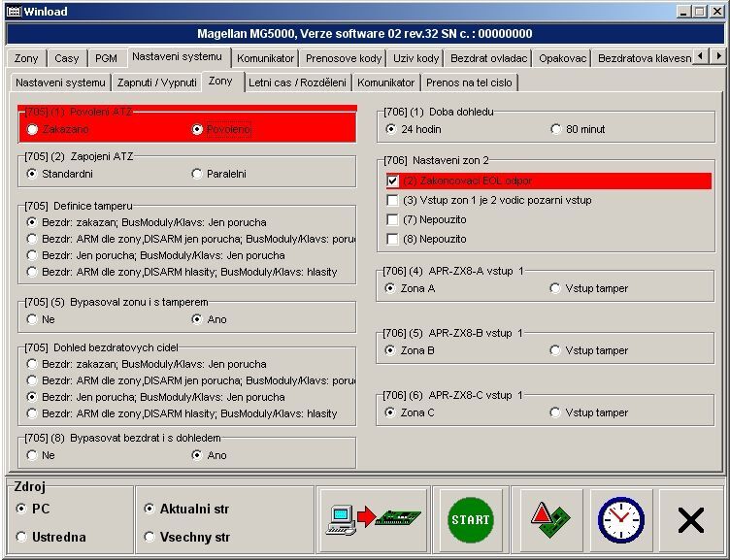Go to the PGM tab
Image resolution: width=730 pixels, height=560 pixels.
click(x=106, y=58)
